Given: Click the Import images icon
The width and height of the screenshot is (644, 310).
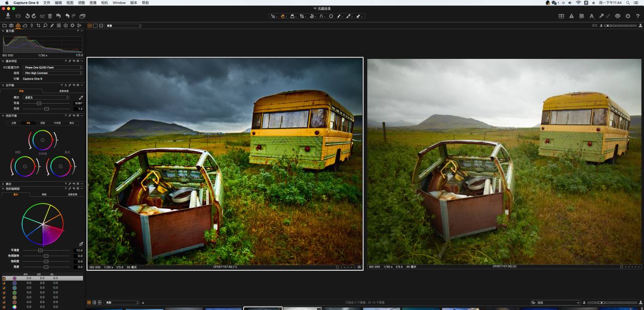Looking at the screenshot, I should point(8,16).
